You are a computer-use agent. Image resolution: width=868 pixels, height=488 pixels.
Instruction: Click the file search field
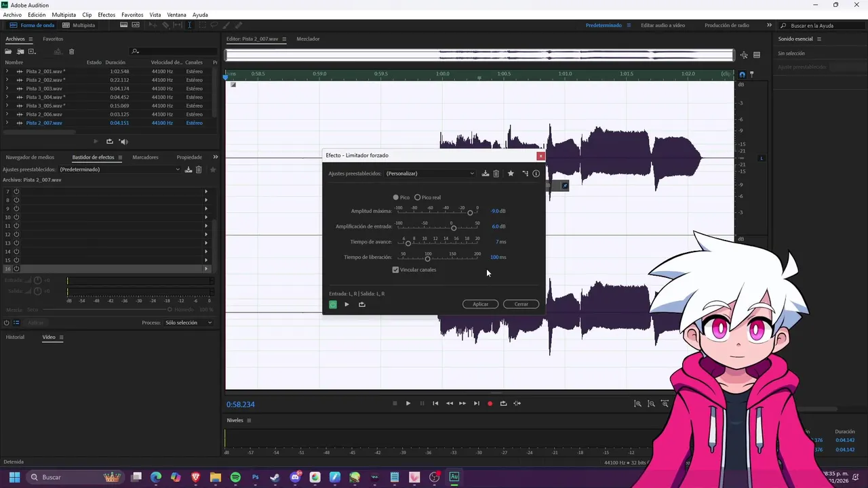(172, 52)
